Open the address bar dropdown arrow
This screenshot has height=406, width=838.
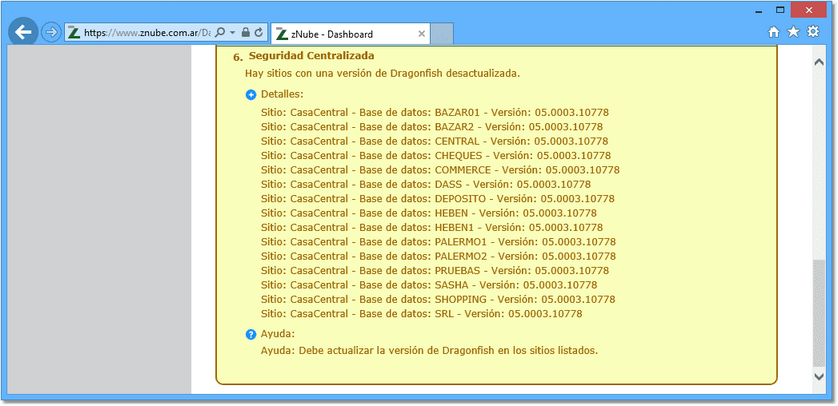233,33
